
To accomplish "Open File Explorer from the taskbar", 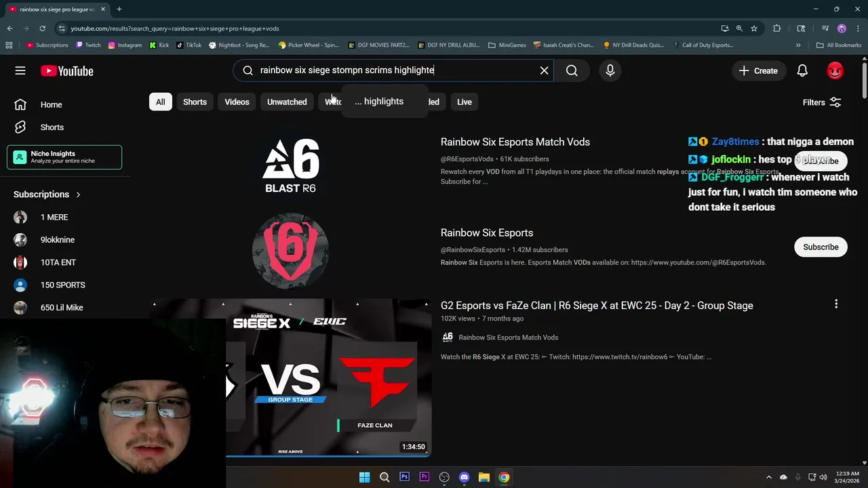I will point(484,477).
